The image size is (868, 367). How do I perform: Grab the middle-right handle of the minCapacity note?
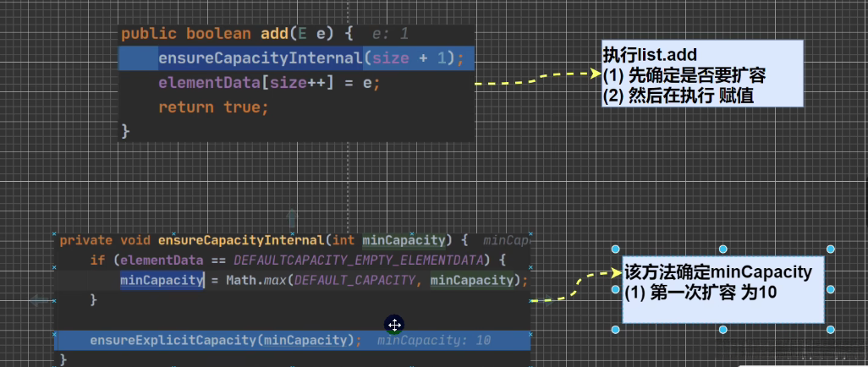(831, 289)
